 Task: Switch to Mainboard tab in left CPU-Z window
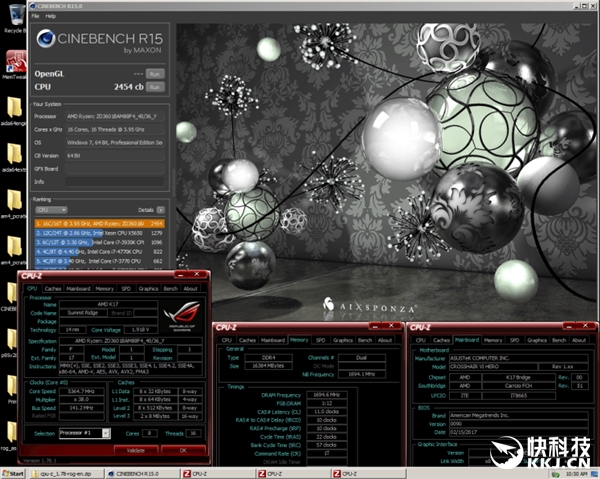(78, 288)
